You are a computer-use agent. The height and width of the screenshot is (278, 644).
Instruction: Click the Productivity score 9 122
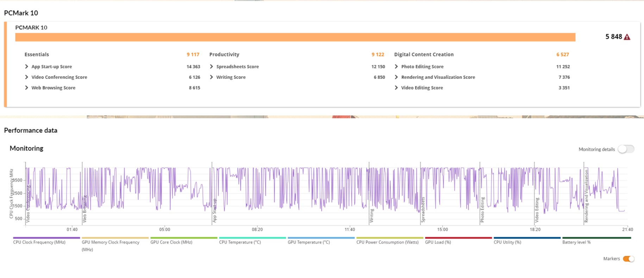pos(378,55)
